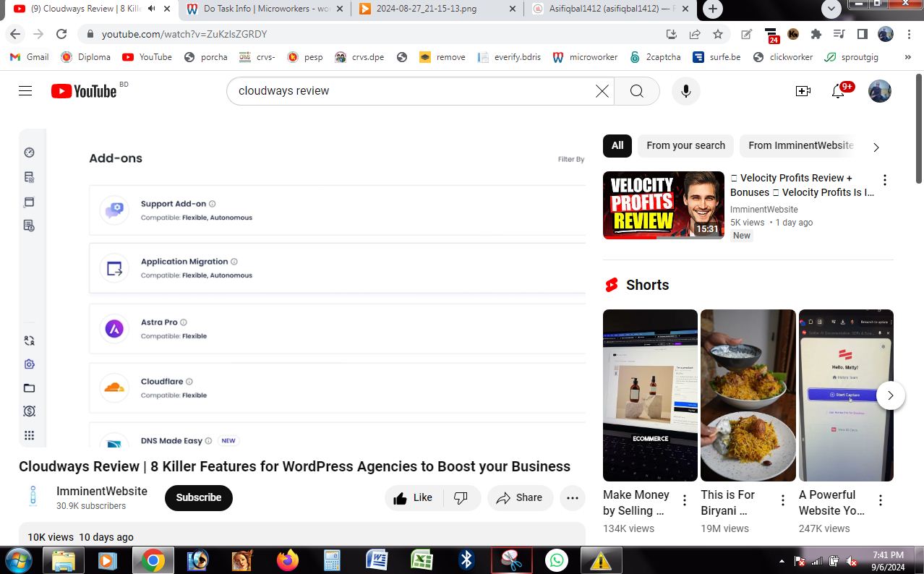Open the Windows Start menu

point(18,560)
